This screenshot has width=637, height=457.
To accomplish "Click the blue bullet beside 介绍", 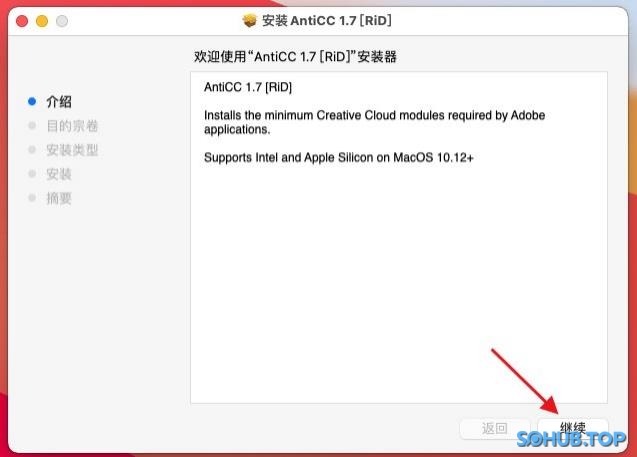I will 32,102.
